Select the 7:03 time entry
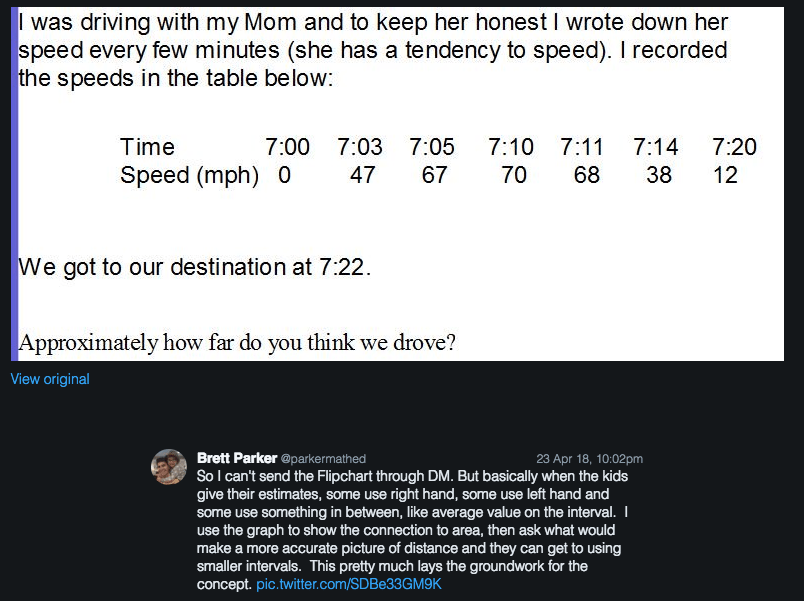 tap(360, 147)
